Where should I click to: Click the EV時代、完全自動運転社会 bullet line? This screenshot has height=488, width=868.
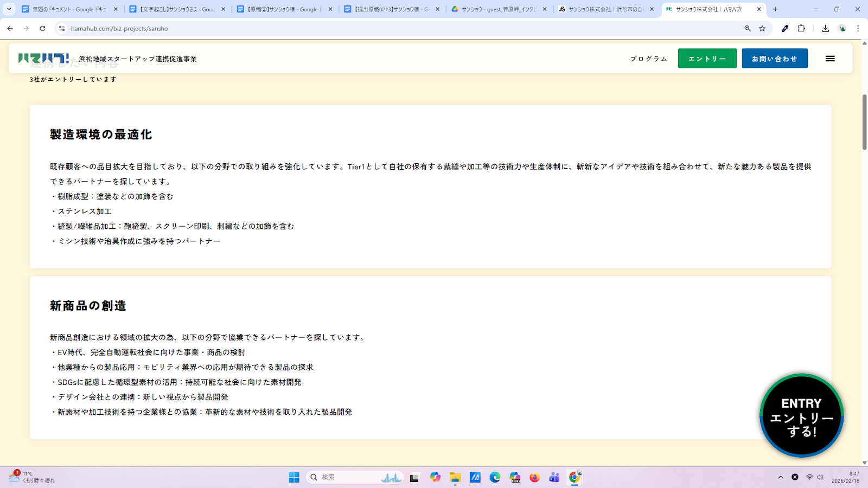tap(148, 352)
